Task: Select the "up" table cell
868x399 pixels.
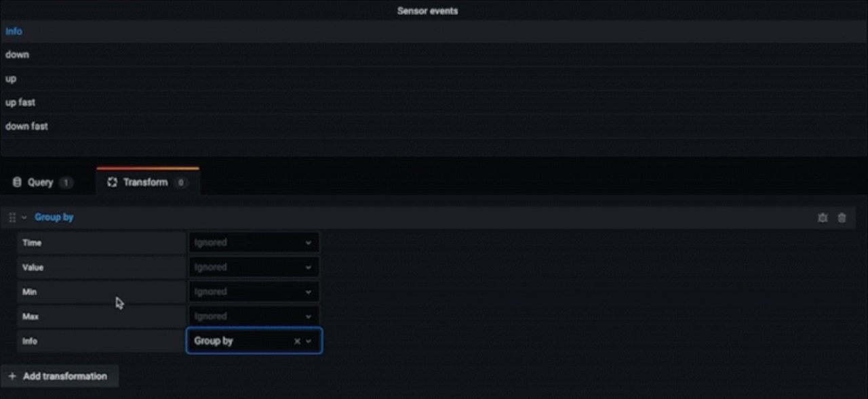Action: [x=11, y=79]
